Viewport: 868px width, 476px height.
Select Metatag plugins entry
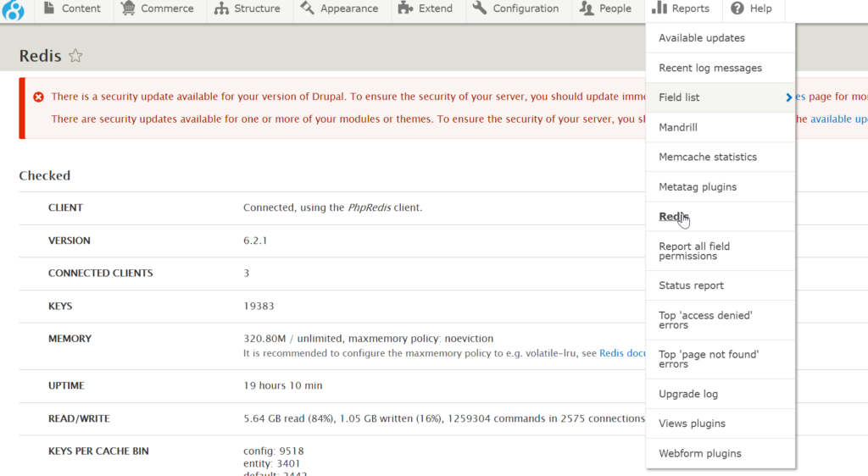pyautogui.click(x=721, y=187)
